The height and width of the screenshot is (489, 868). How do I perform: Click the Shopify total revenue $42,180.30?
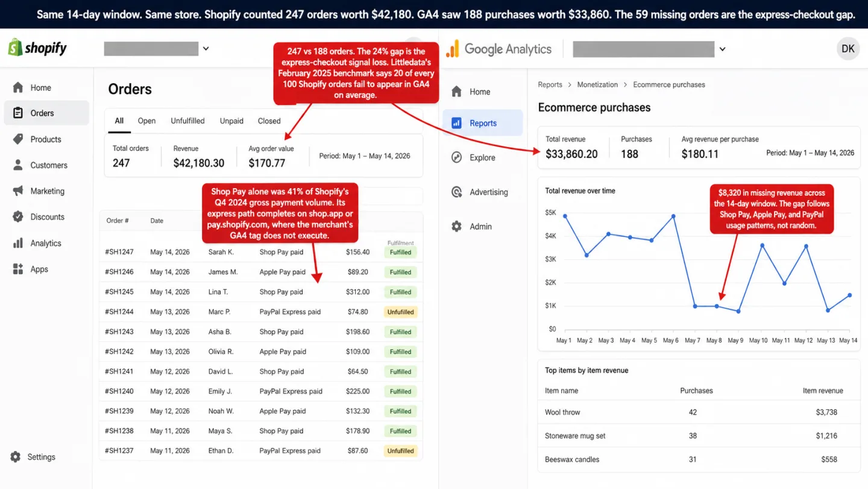(199, 163)
